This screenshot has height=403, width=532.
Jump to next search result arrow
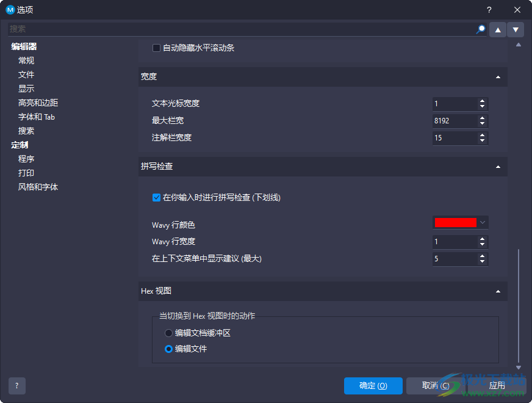516,30
